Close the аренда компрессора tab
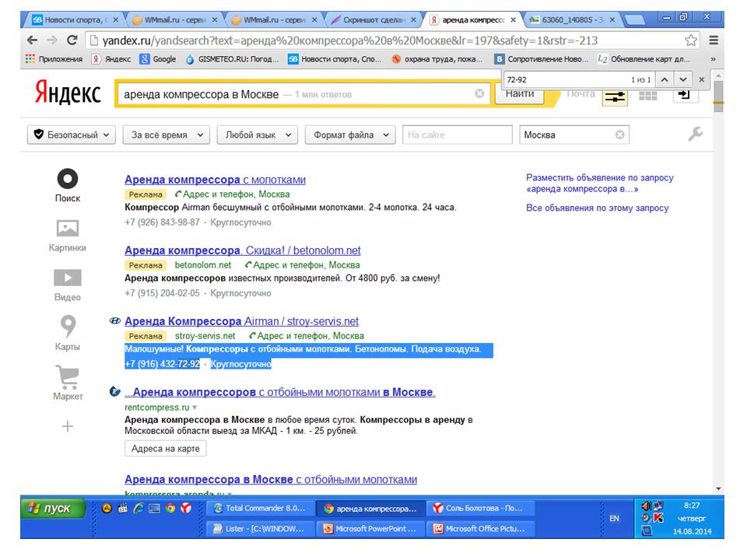This screenshot has width=747, height=560. tap(513, 20)
